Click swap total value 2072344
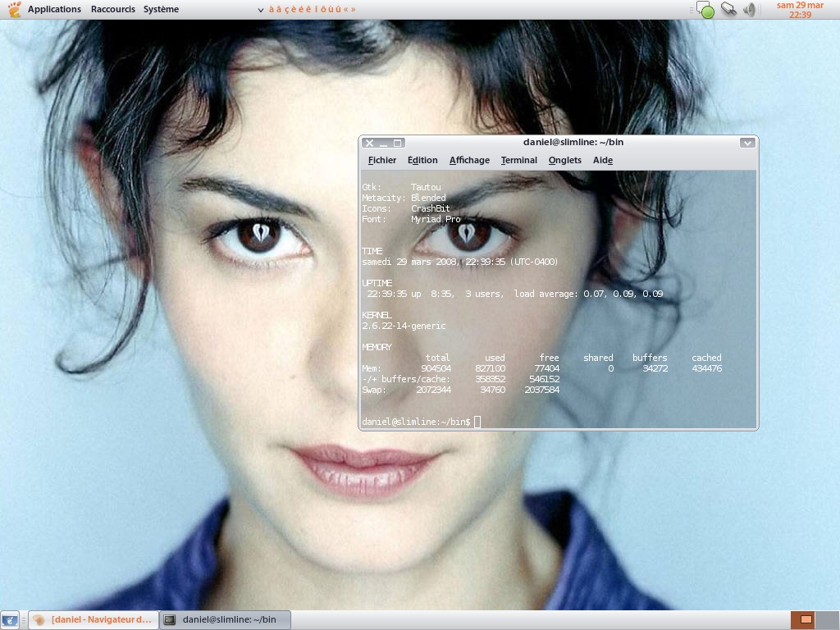Screen dimensions: 840x630 pyautogui.click(x=433, y=390)
